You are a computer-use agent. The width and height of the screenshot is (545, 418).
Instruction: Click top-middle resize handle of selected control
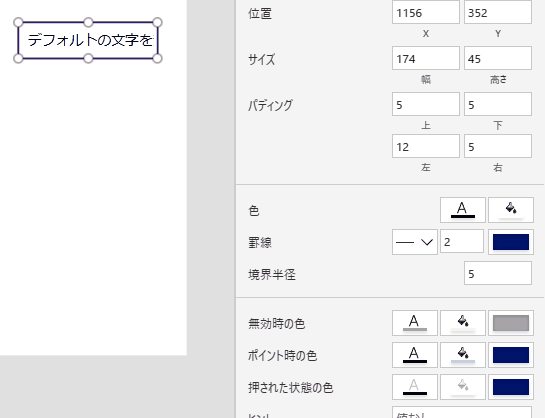pyautogui.click(x=88, y=23)
